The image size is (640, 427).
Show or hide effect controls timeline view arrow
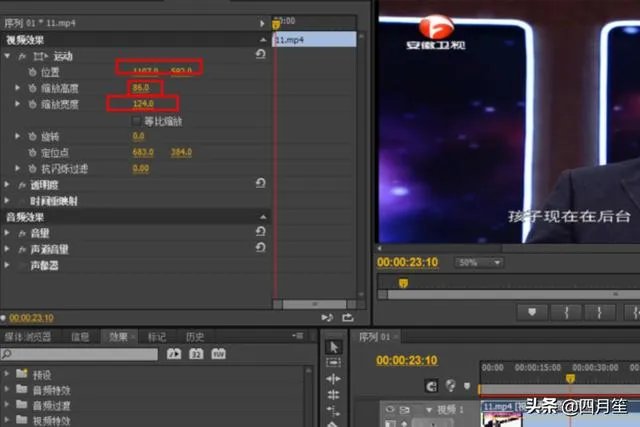tap(262, 24)
